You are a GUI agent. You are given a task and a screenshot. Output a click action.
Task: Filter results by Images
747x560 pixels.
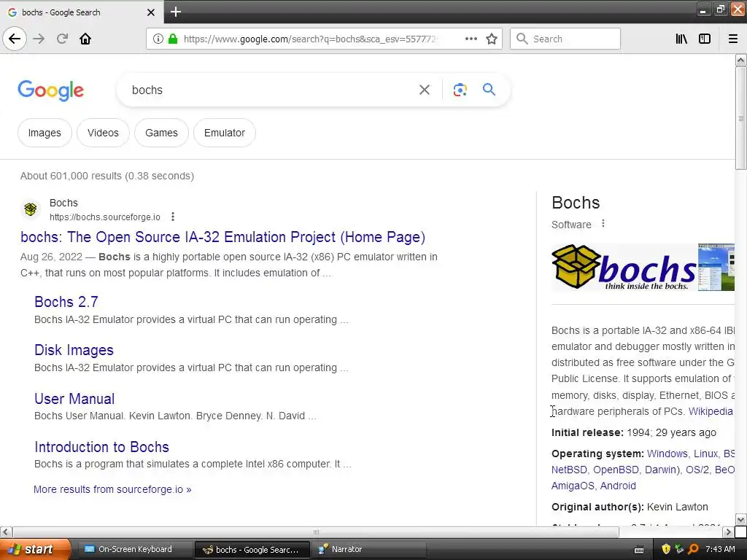pyautogui.click(x=44, y=133)
